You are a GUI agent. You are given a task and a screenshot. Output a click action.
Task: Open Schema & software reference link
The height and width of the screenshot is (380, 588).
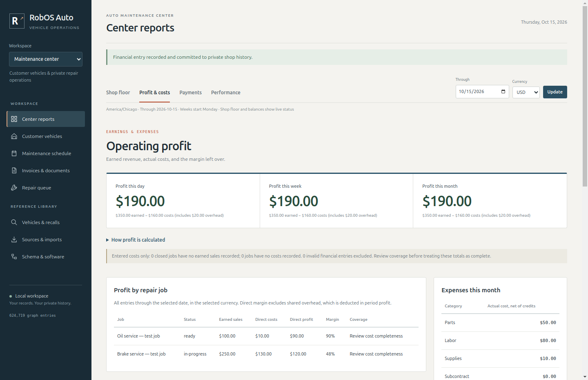tap(46, 257)
